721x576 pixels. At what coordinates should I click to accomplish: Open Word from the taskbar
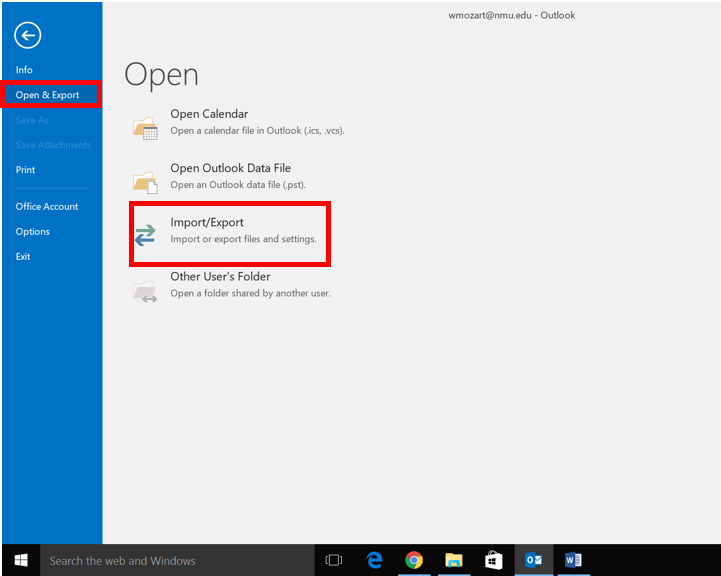tap(573, 560)
